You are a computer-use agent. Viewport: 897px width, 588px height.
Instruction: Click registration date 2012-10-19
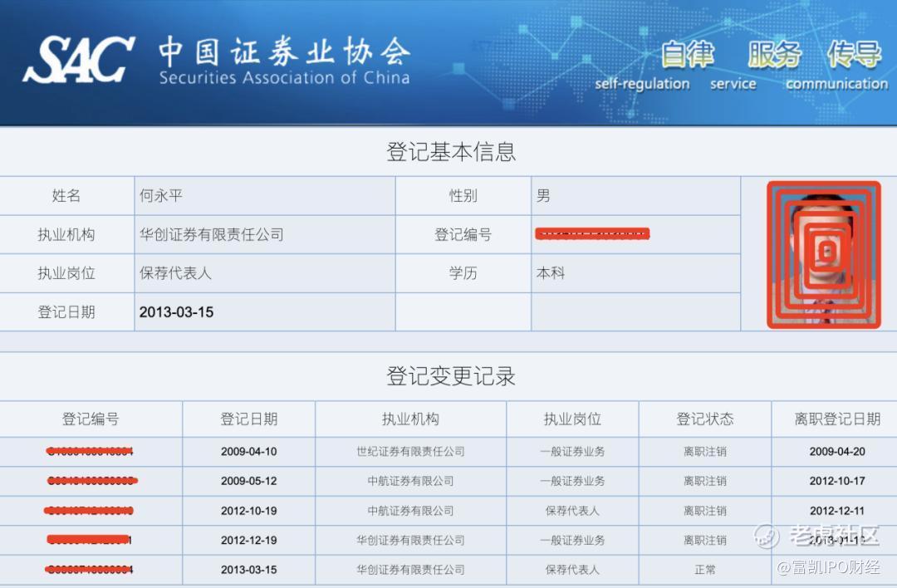[249, 512]
